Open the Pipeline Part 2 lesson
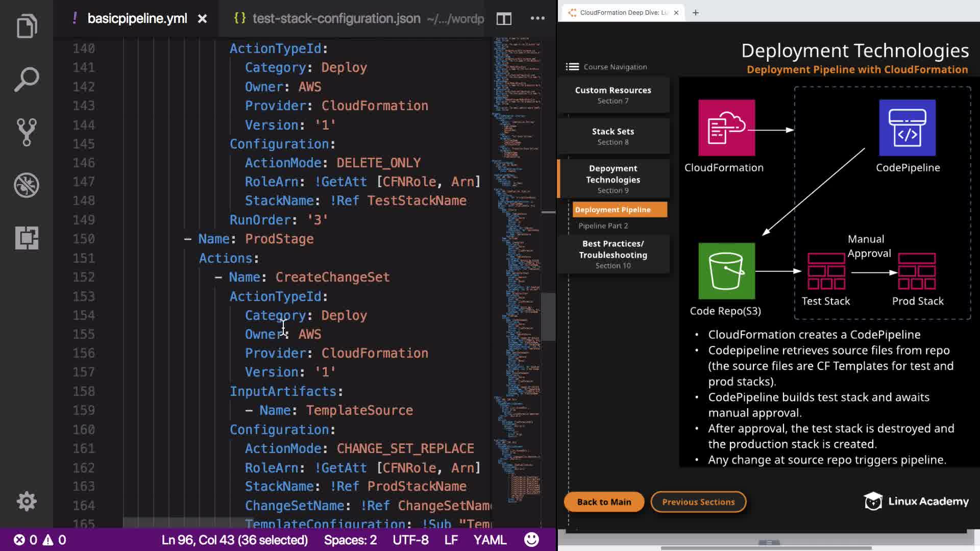This screenshot has height=551, width=980. point(603,226)
